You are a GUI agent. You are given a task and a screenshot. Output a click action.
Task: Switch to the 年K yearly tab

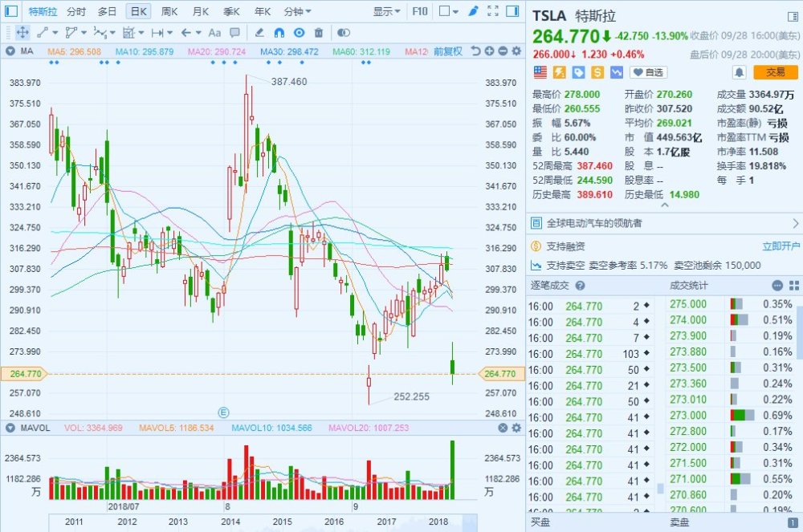263,11
